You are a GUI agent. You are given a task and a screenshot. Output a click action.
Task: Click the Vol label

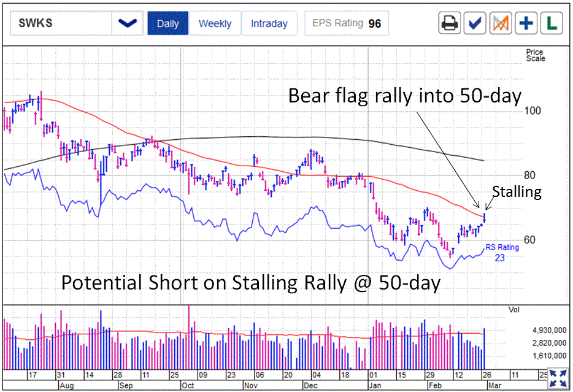(x=514, y=310)
